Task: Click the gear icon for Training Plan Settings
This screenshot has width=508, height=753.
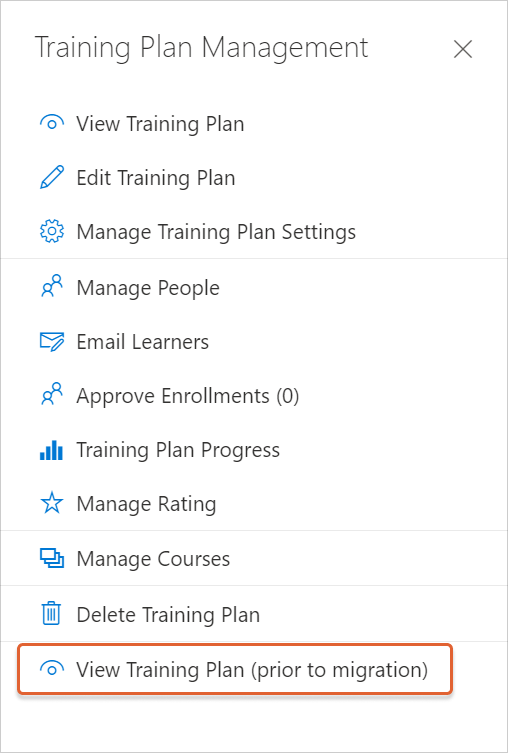Action: [51, 231]
